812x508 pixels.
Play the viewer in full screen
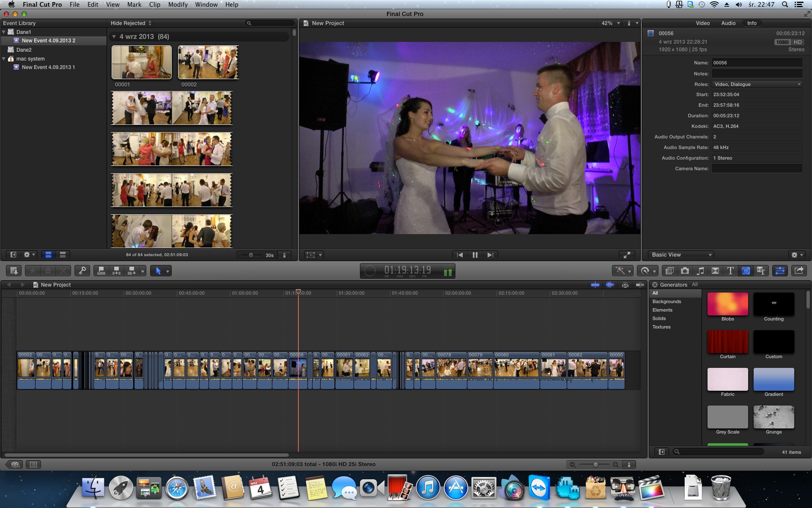pos(627,255)
